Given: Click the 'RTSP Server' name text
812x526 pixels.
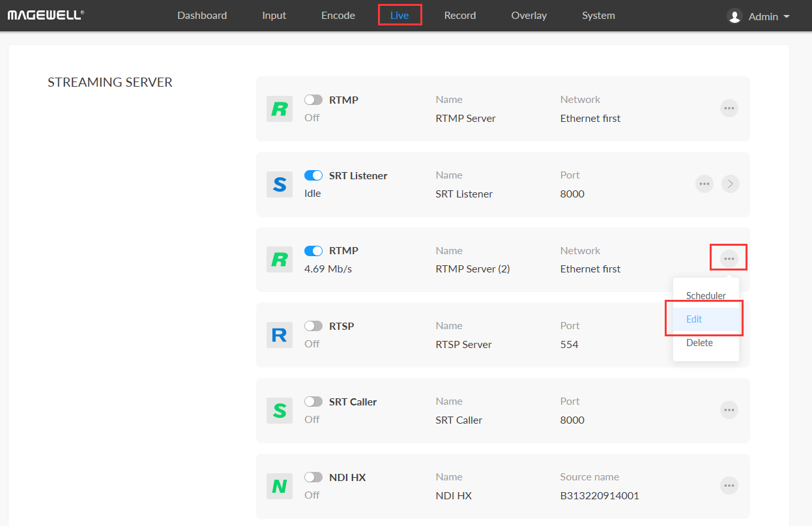Looking at the screenshot, I should 463,344.
